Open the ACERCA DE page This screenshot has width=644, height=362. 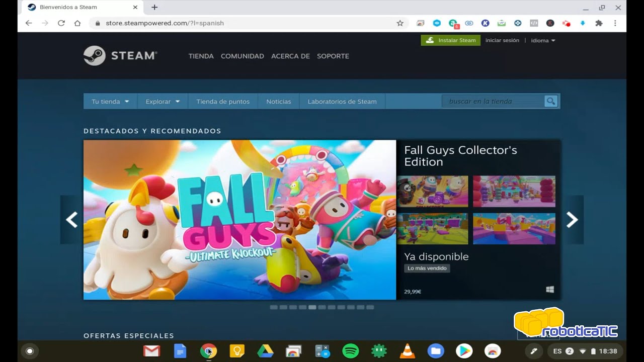[x=290, y=56]
